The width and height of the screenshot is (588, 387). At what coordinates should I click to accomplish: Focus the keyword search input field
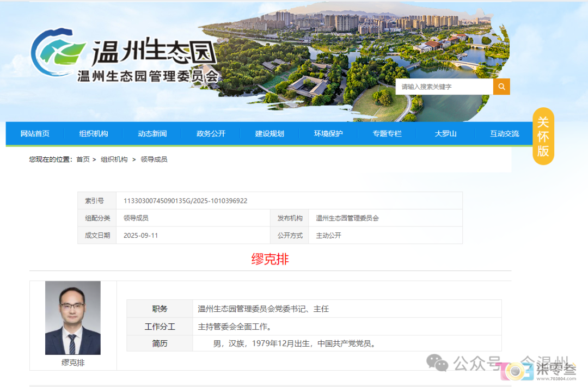[444, 87]
